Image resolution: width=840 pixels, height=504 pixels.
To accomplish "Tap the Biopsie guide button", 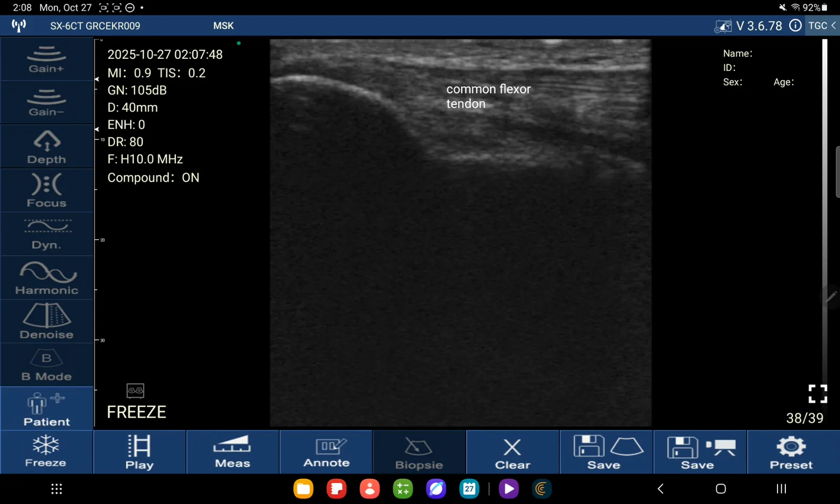I will coord(419,452).
